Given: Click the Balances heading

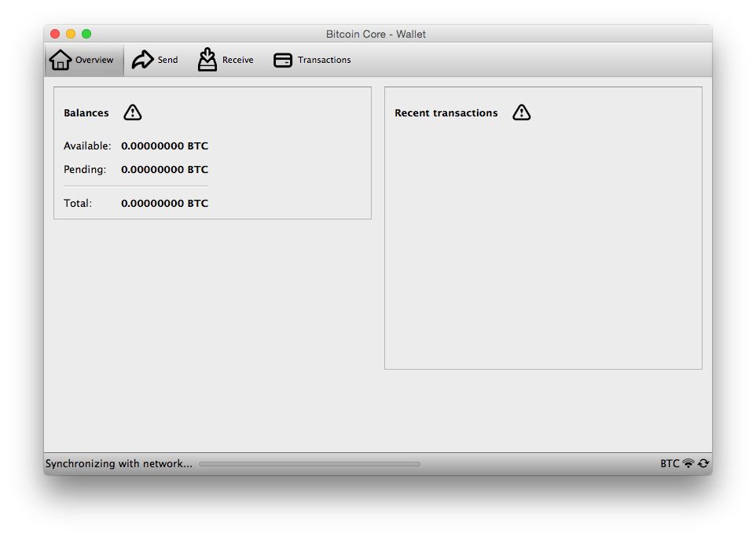Looking at the screenshot, I should [86, 113].
